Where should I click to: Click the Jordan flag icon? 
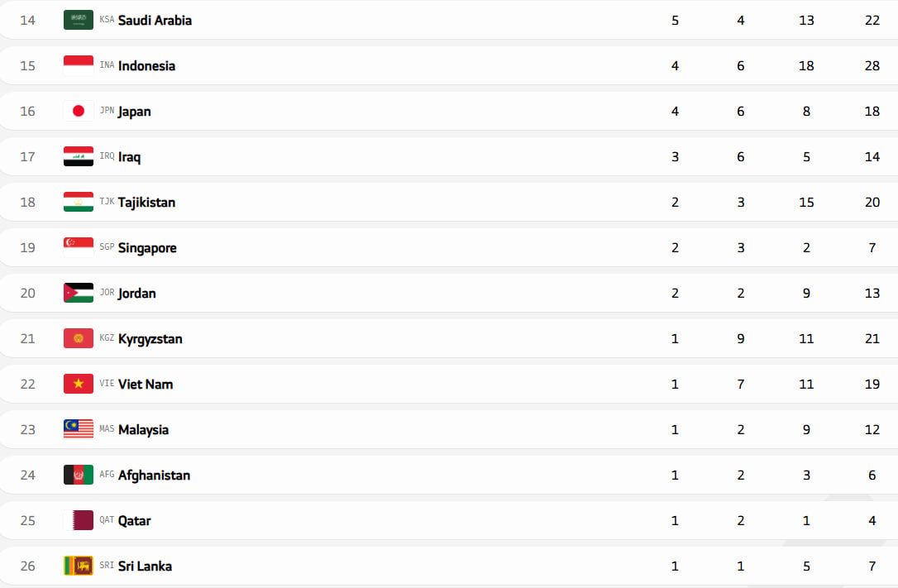click(x=79, y=293)
